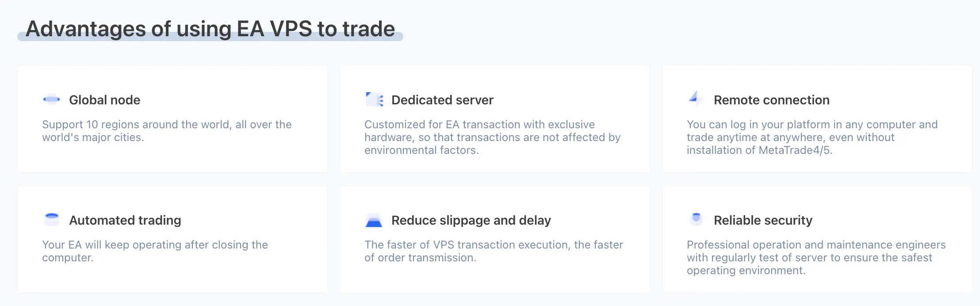Click the VPS transaction execution description
The image size is (980, 306).
[494, 251]
